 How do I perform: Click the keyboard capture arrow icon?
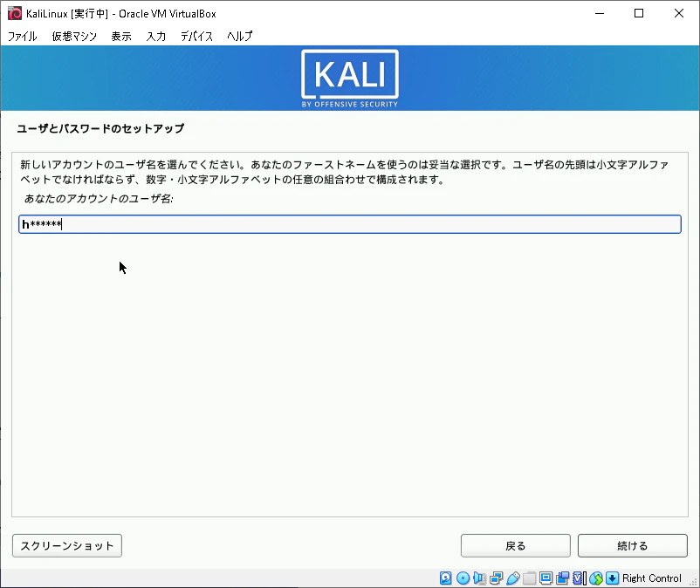tap(613, 578)
